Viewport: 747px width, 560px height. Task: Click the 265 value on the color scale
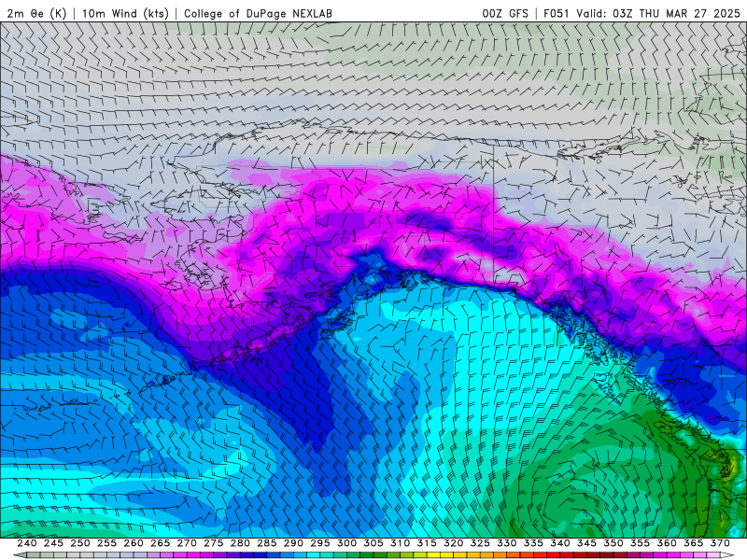(160, 543)
